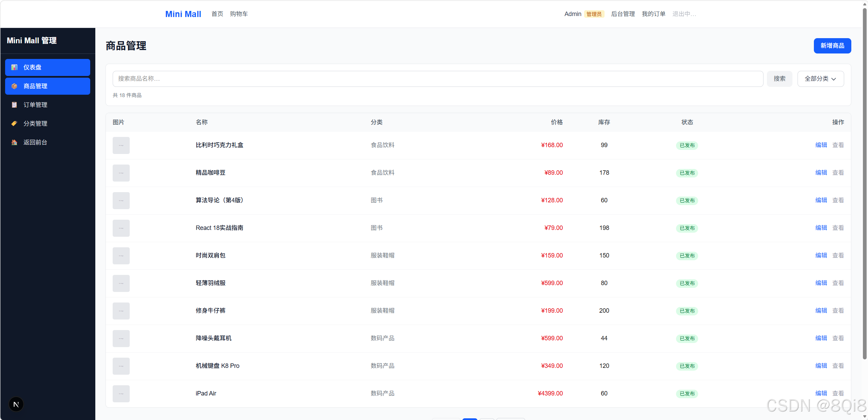
Task: Edit the 比利时巧克力礼盒 product
Action: tap(821, 145)
